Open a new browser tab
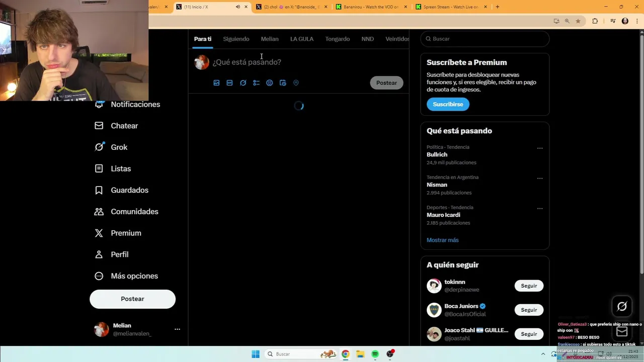This screenshot has height=362, width=644. click(x=498, y=7)
